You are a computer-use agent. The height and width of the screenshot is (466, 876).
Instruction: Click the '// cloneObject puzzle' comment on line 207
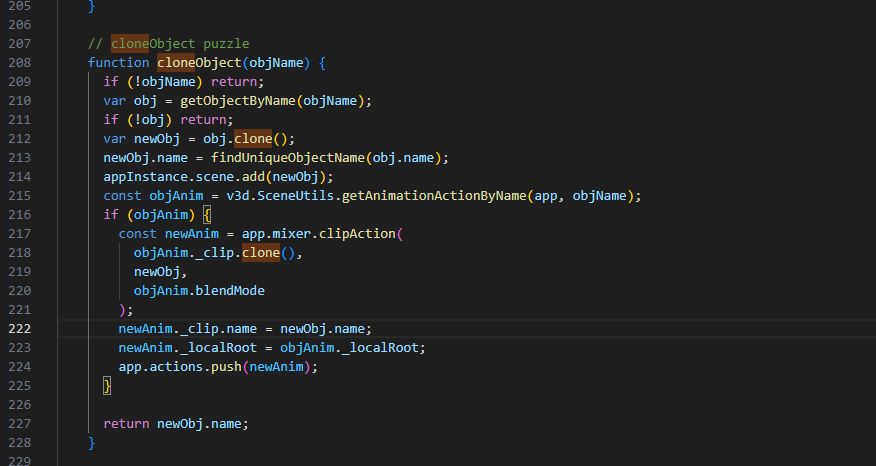coord(168,44)
